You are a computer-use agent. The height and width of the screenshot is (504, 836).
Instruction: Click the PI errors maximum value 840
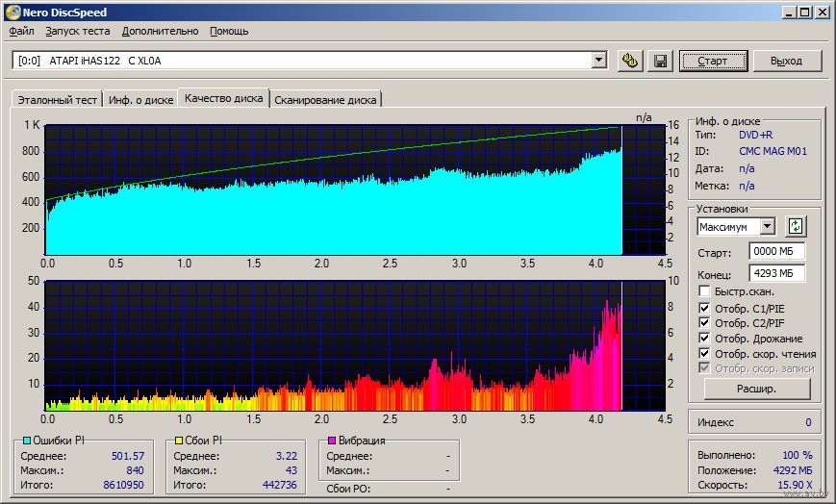(x=135, y=470)
